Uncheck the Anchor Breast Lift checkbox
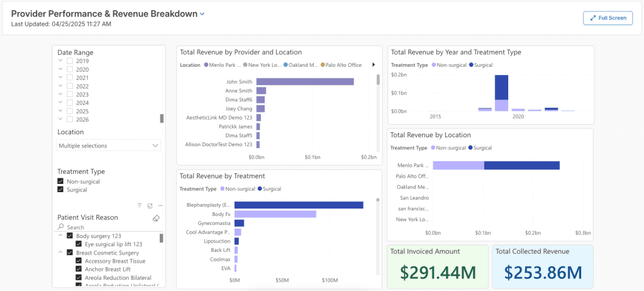The width and height of the screenshot is (644, 291). tap(79, 269)
